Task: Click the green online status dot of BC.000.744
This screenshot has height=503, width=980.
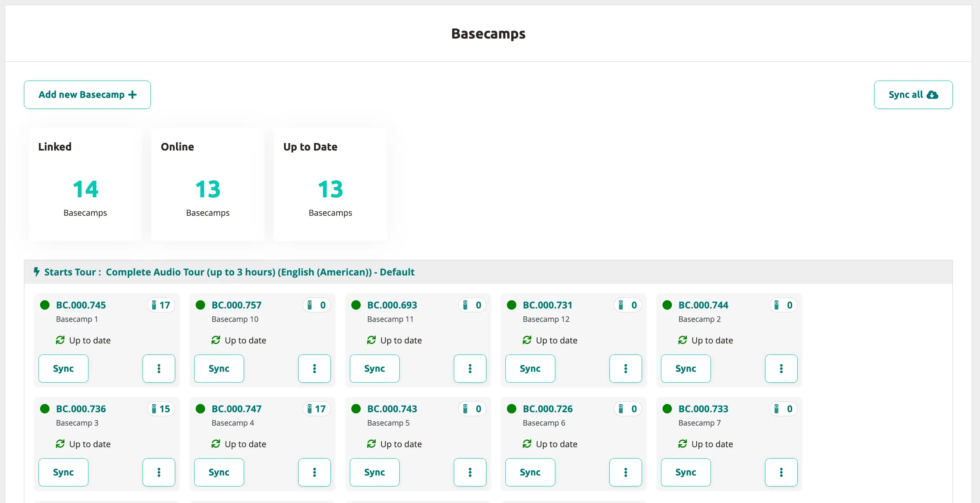Action: tap(667, 305)
